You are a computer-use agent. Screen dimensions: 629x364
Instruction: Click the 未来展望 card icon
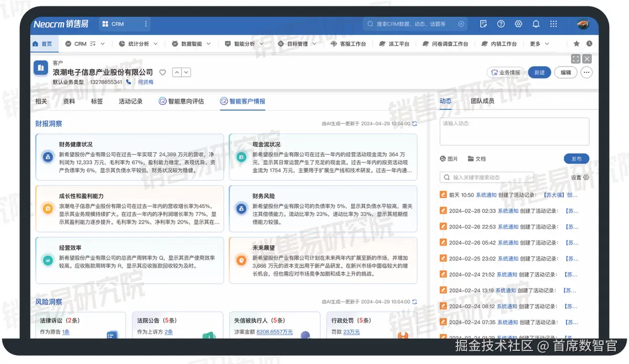tap(241, 260)
